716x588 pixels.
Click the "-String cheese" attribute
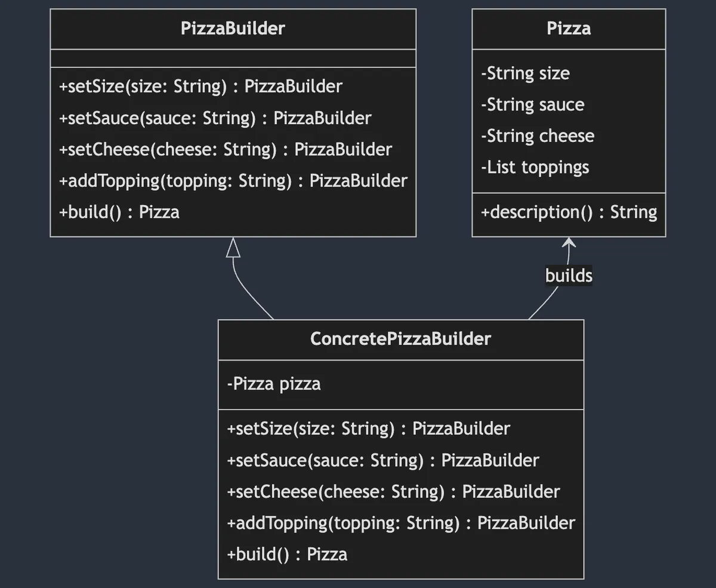pyautogui.click(x=538, y=136)
